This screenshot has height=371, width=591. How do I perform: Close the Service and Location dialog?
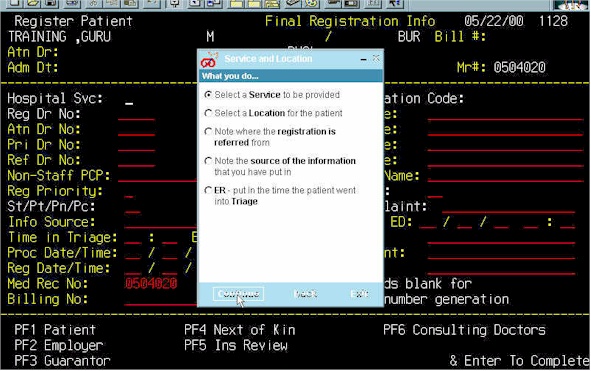[x=376, y=58]
